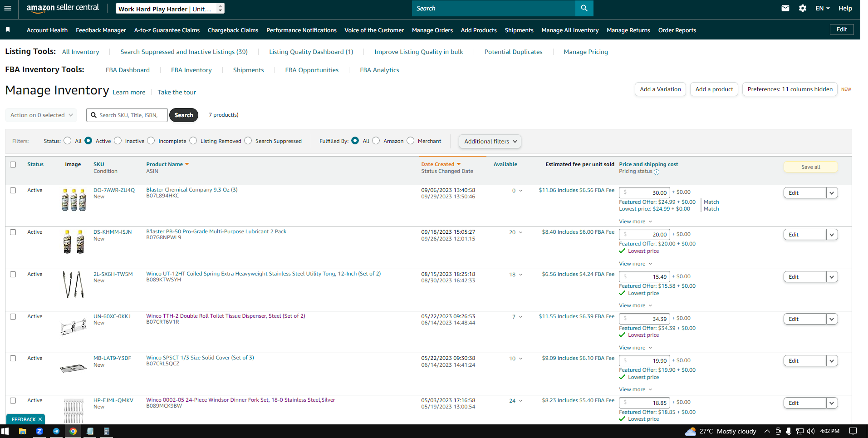This screenshot has width=868, height=438.
Task: Check the MB-LAT9-Y3DF row checkbox
Action: (x=13, y=359)
